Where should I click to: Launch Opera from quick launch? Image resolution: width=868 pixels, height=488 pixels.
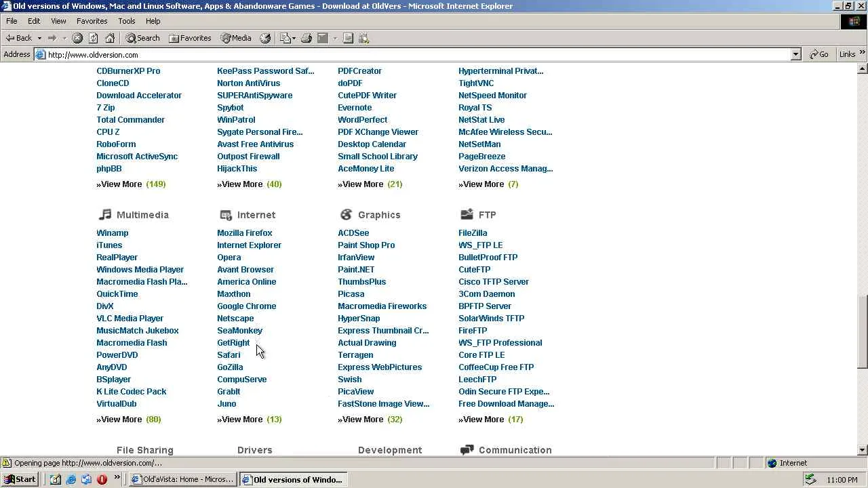pyautogui.click(x=102, y=479)
